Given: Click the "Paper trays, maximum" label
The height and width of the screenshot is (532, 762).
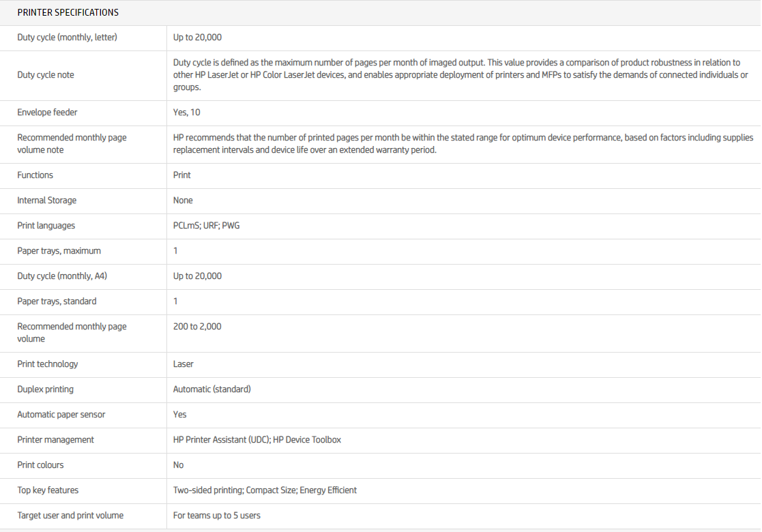Looking at the screenshot, I should [x=59, y=251].
